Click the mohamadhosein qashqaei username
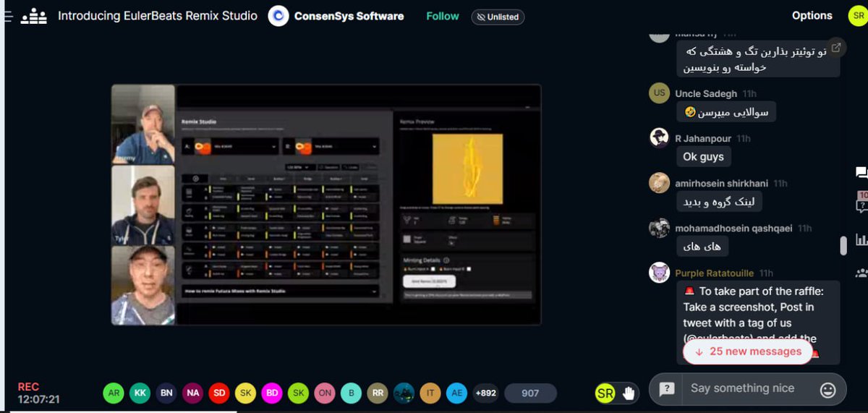 tap(732, 228)
